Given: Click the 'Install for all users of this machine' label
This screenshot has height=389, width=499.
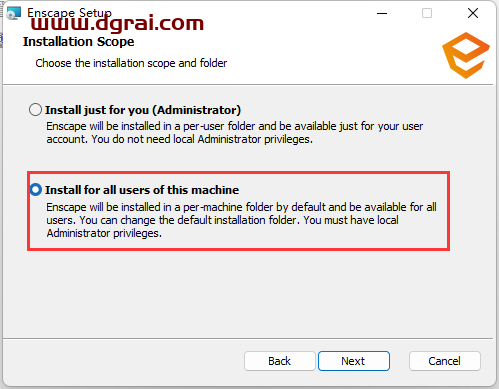Looking at the screenshot, I should [x=142, y=190].
